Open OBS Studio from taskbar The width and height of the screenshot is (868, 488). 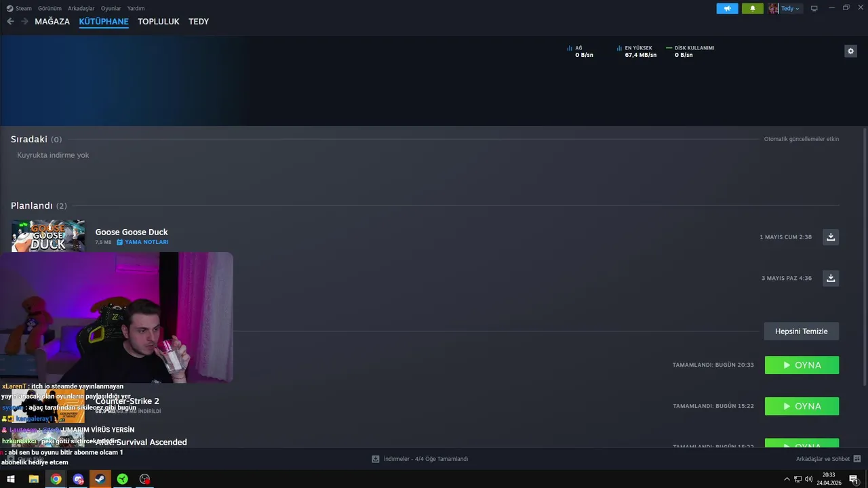point(144,479)
